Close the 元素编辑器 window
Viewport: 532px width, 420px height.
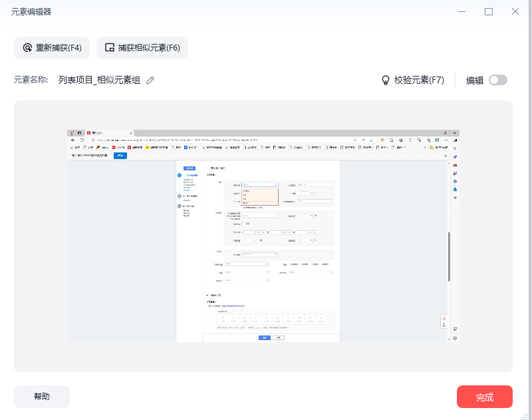coord(515,11)
